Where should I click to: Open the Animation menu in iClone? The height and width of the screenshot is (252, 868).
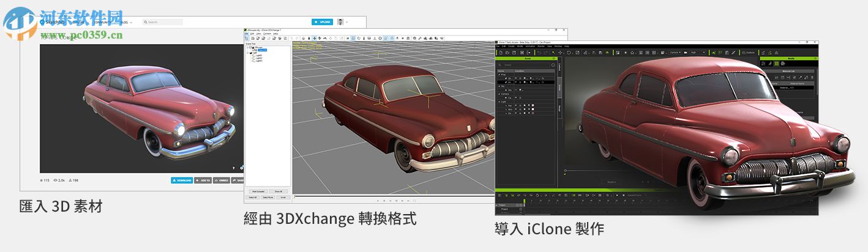pos(530,46)
